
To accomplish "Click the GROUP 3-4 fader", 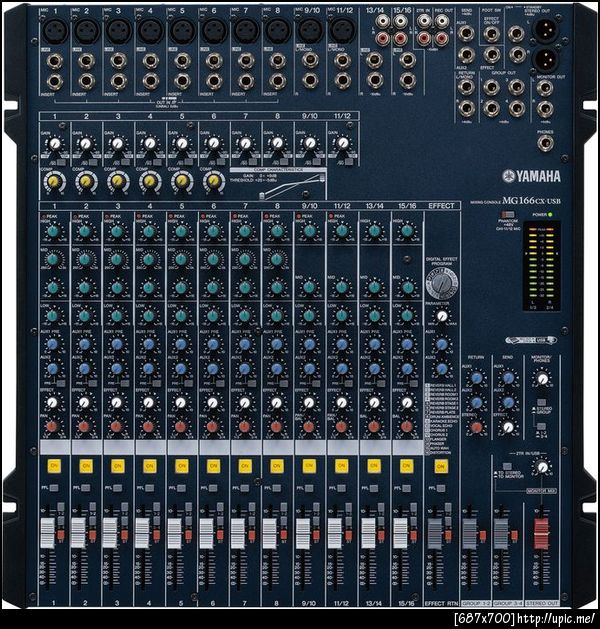I will 501,533.
